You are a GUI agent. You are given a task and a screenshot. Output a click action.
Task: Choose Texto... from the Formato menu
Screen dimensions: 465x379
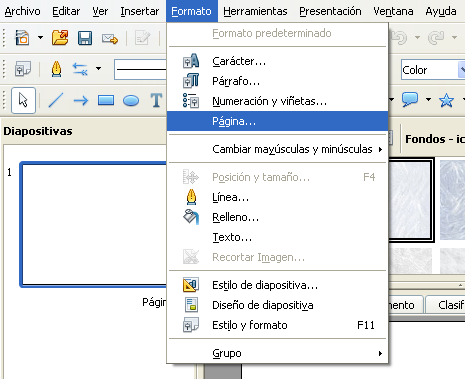pos(277,237)
